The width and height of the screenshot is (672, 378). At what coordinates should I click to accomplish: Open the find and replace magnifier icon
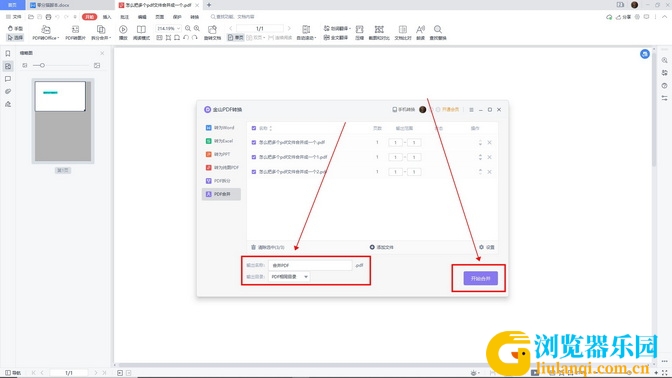438,32
